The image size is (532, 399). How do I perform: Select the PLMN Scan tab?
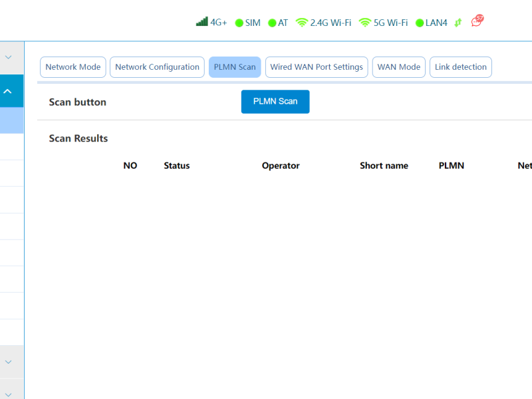tap(235, 67)
